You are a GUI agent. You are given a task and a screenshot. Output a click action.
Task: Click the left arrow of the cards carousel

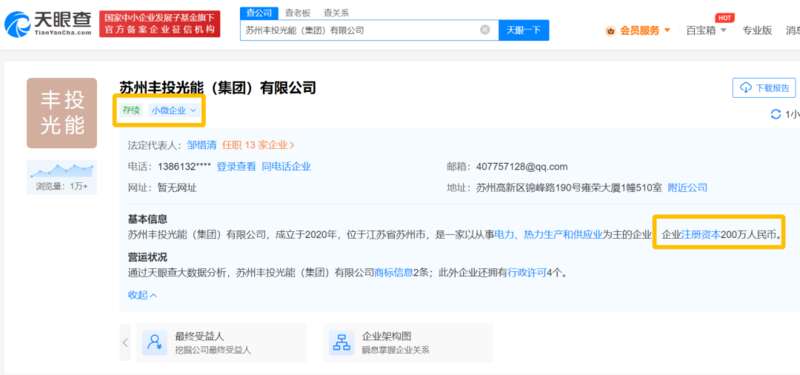point(126,343)
